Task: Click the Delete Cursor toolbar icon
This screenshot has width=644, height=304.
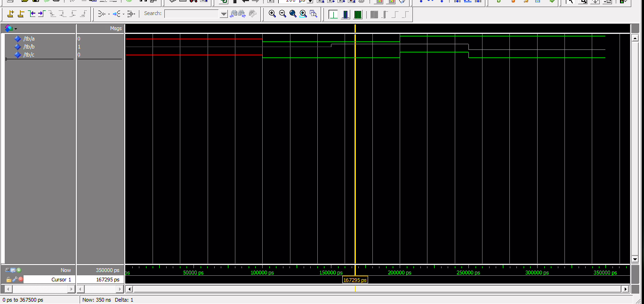Action: 21,14
